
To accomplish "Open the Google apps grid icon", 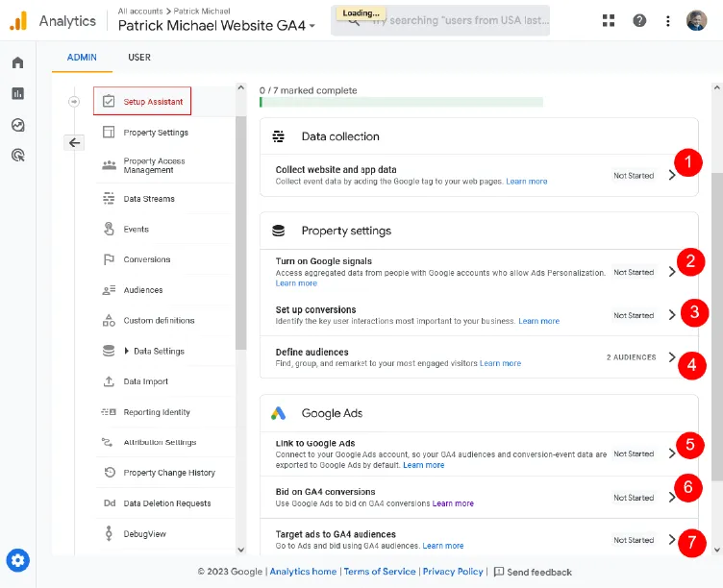I will (609, 21).
